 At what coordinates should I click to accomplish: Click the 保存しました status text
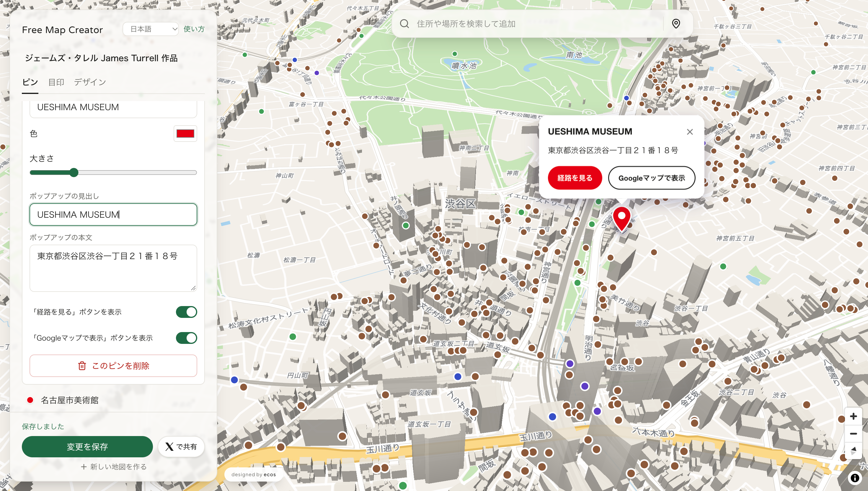43,426
